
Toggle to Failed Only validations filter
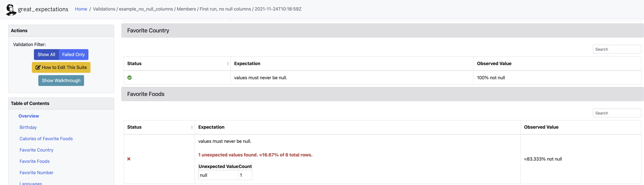coord(74,54)
